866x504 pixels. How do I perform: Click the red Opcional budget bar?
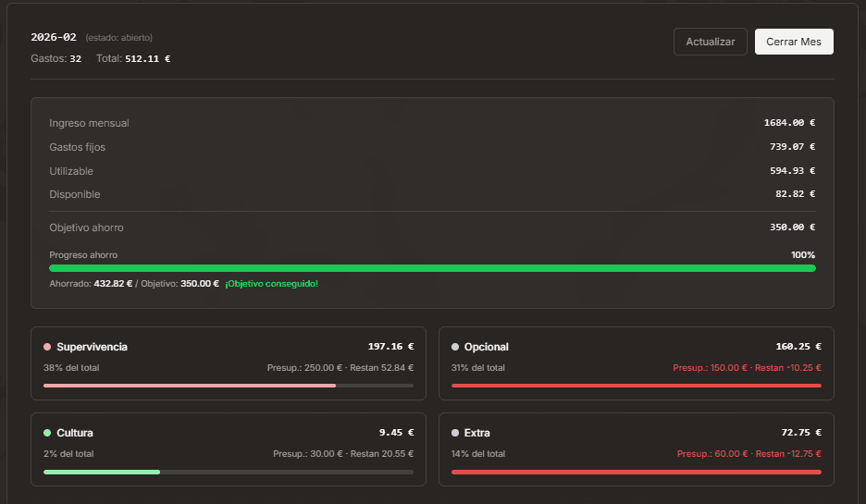point(636,386)
